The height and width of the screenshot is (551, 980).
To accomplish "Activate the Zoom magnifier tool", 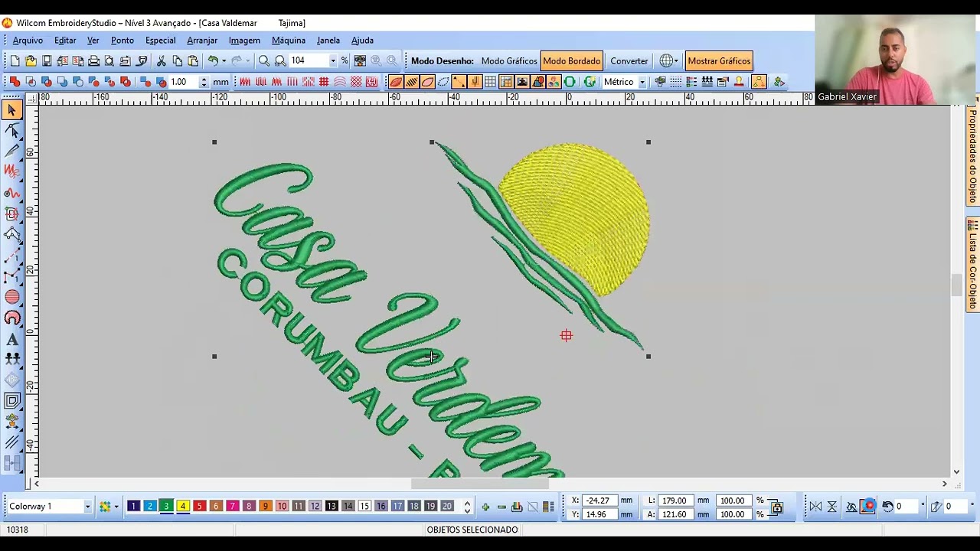I will point(264,60).
